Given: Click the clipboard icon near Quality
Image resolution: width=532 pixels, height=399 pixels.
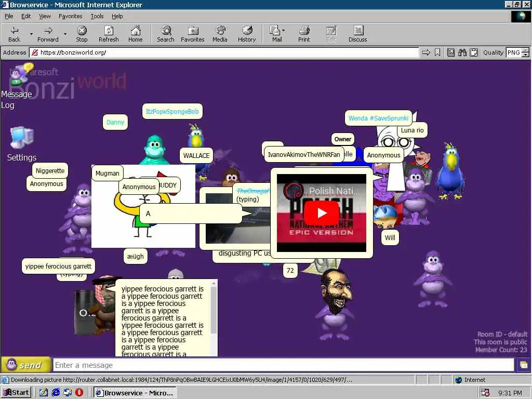Looking at the screenshot, I should point(474,52).
